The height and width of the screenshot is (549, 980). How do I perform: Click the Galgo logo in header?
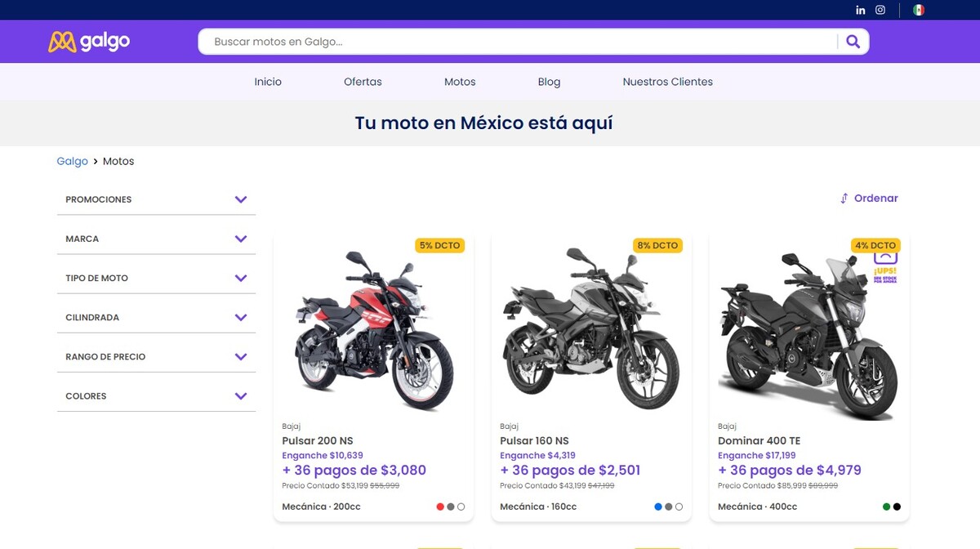point(89,41)
